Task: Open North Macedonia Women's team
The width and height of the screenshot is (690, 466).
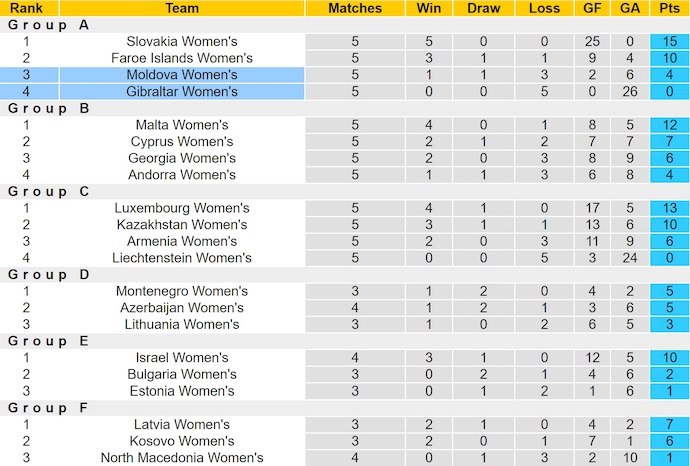Action: point(182,458)
